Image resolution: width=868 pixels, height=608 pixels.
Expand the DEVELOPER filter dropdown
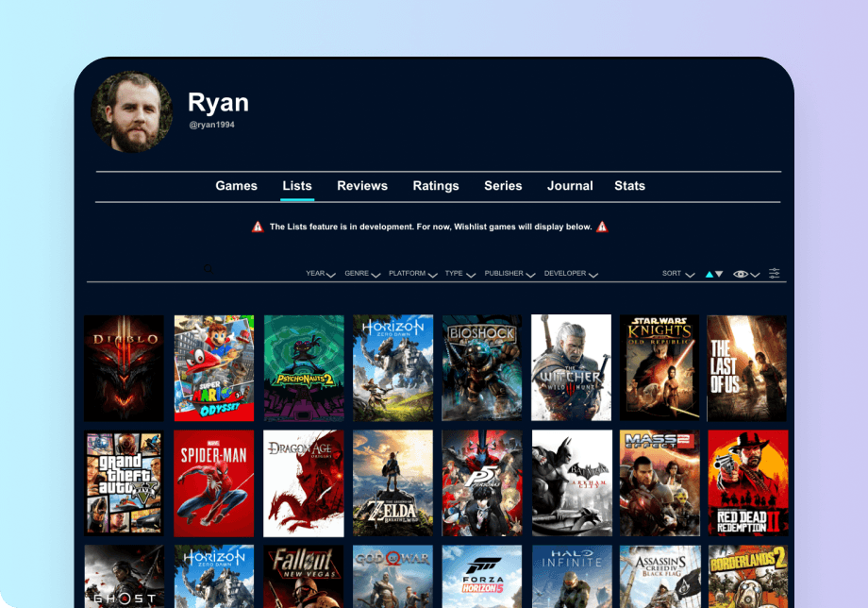(x=571, y=274)
